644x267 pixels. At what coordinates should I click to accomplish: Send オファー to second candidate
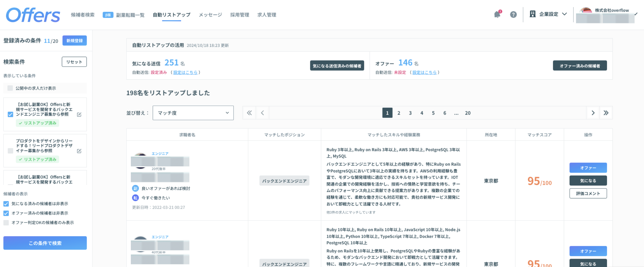click(588, 251)
